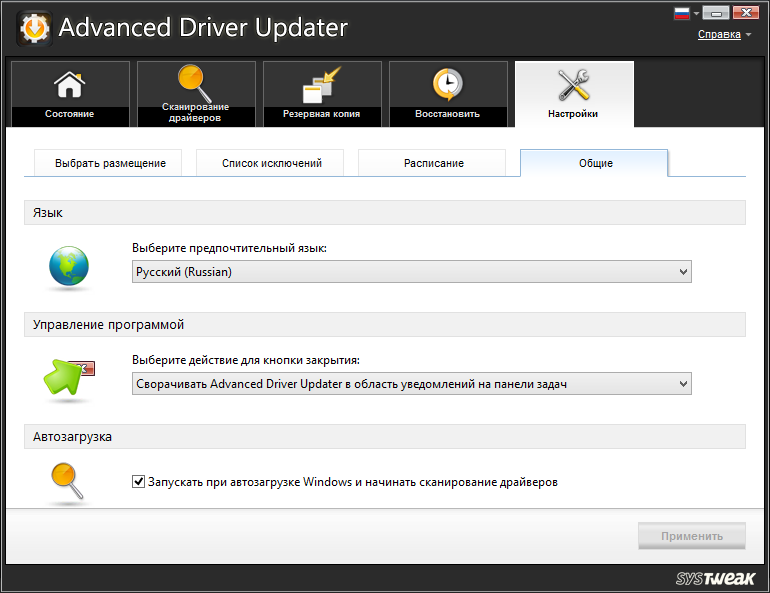
Task: Open the Восстановить clock icon
Action: click(447, 86)
